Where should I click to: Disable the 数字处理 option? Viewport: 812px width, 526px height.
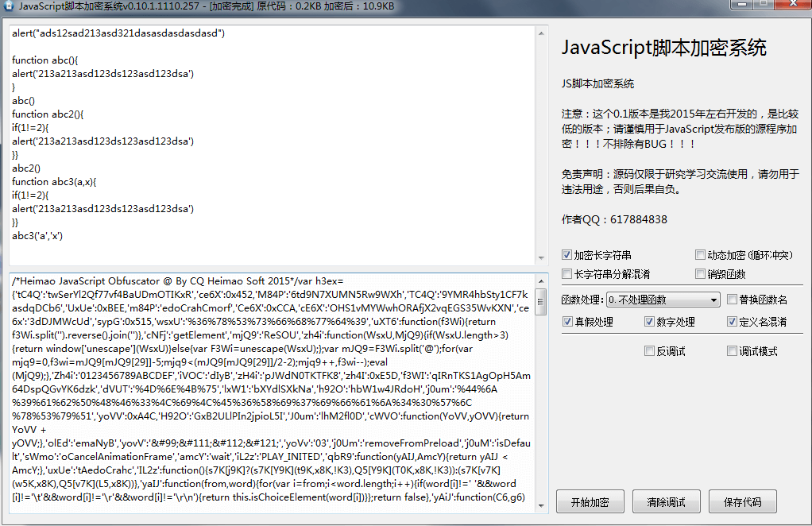pos(651,319)
